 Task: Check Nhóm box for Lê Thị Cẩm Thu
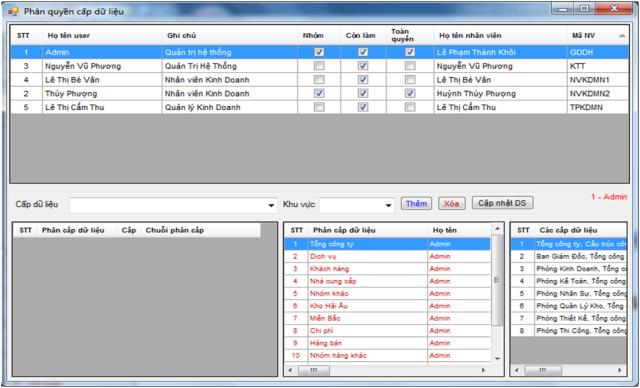click(x=319, y=107)
